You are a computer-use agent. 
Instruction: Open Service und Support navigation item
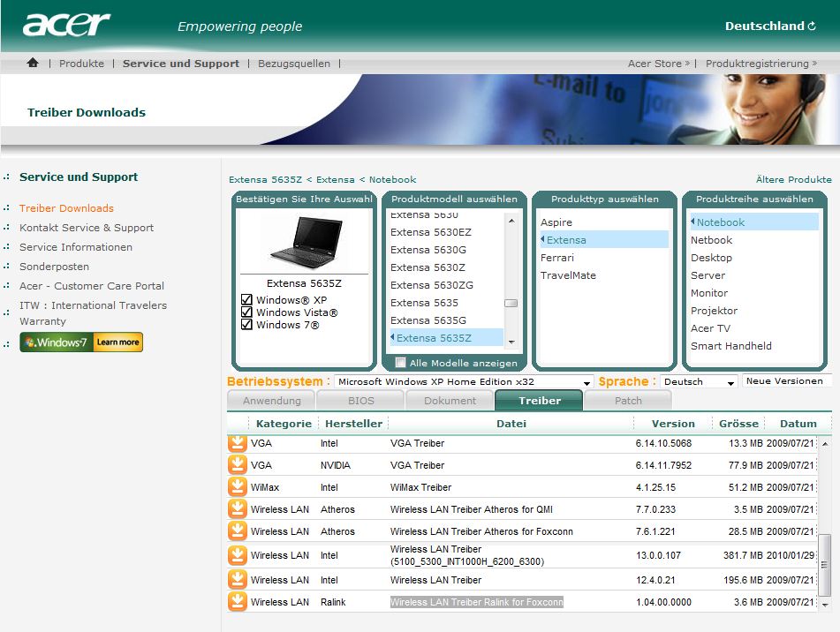point(180,64)
